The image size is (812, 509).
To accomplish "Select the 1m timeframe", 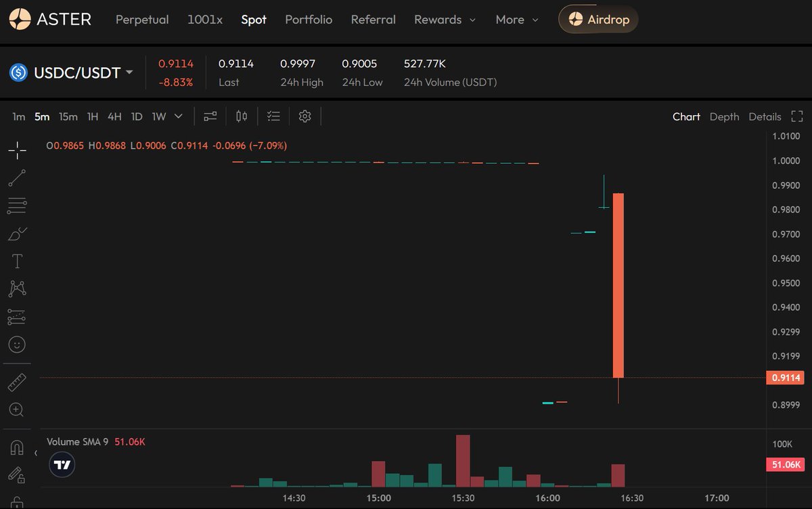I will point(19,116).
